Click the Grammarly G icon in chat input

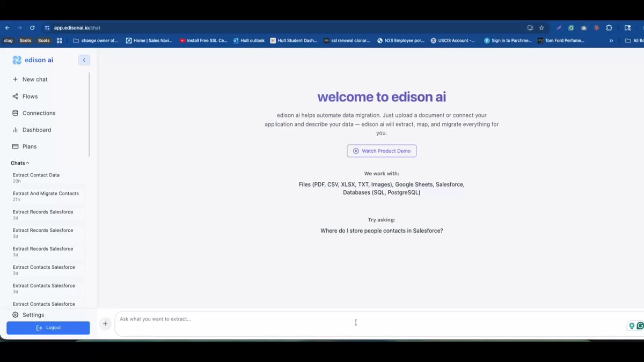[640, 326]
